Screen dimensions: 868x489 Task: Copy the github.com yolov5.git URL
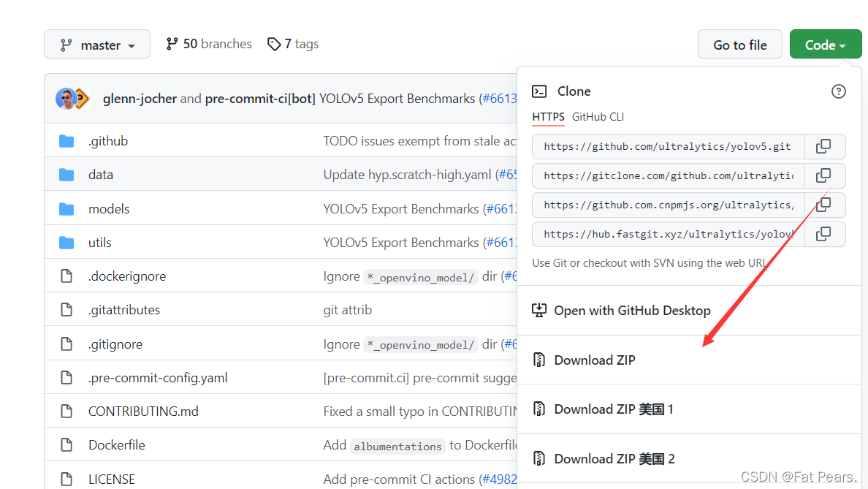[823, 146]
